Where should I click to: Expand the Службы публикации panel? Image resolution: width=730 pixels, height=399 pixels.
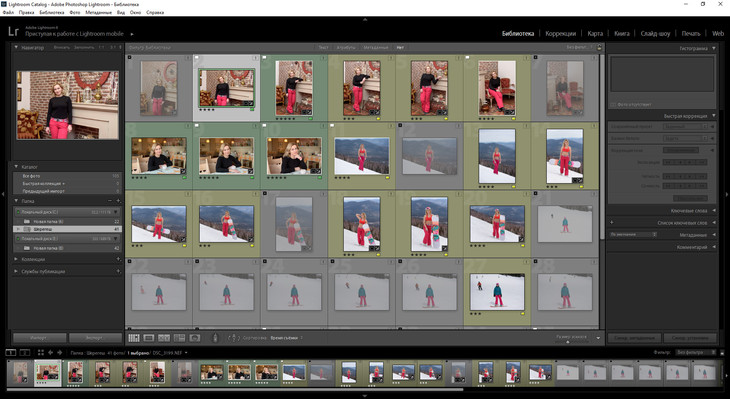click(x=16, y=271)
